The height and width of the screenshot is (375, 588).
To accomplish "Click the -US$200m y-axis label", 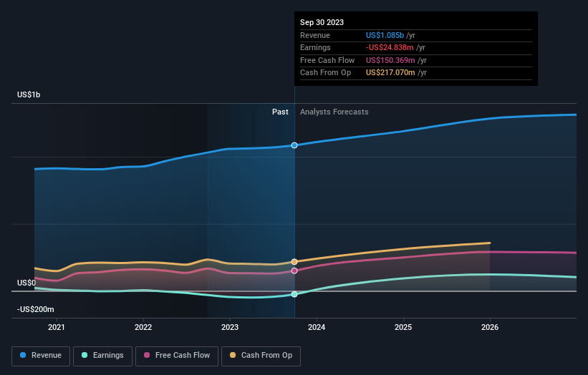I will (x=36, y=309).
